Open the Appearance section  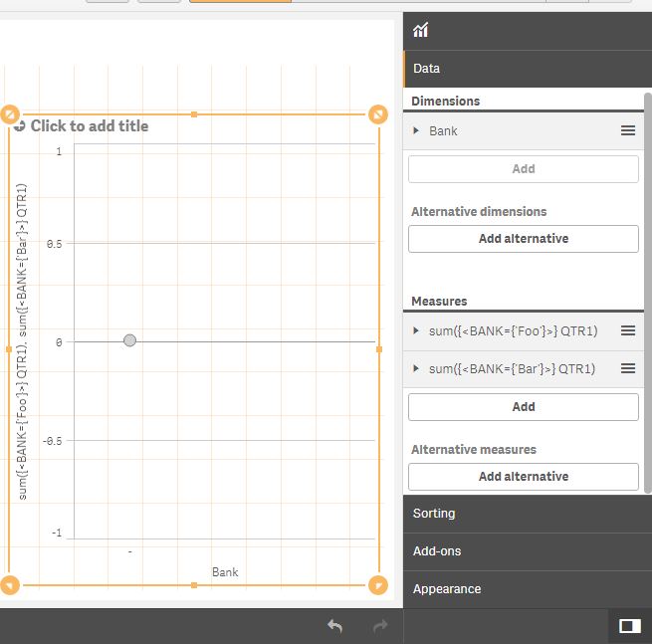(528, 589)
